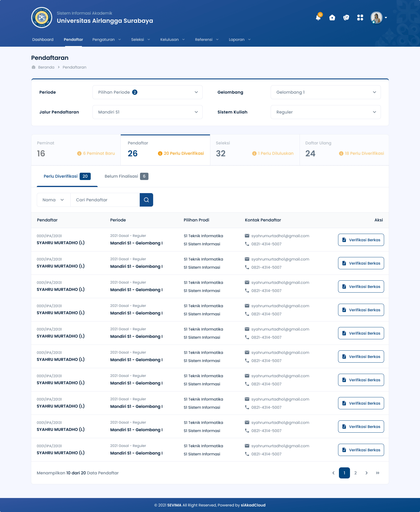Image resolution: width=420 pixels, height=512 pixels.
Task: Select the Pendaftar menu item
Action: click(73, 39)
